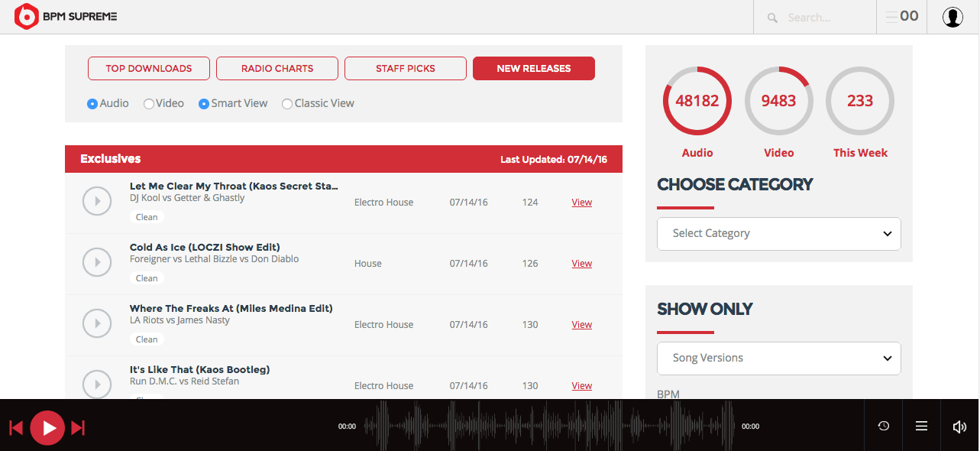Select the Classic View radio button
This screenshot has height=451, width=980.
click(287, 104)
